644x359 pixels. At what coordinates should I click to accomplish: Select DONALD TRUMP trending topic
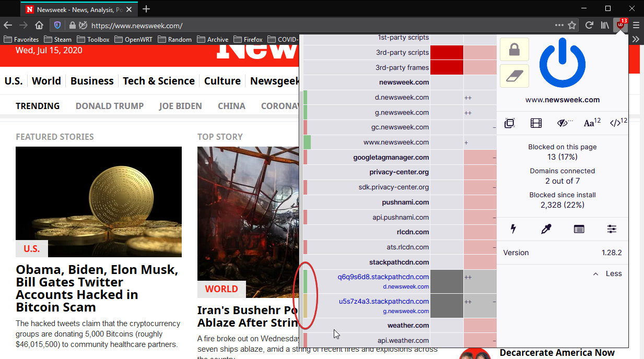coord(110,106)
